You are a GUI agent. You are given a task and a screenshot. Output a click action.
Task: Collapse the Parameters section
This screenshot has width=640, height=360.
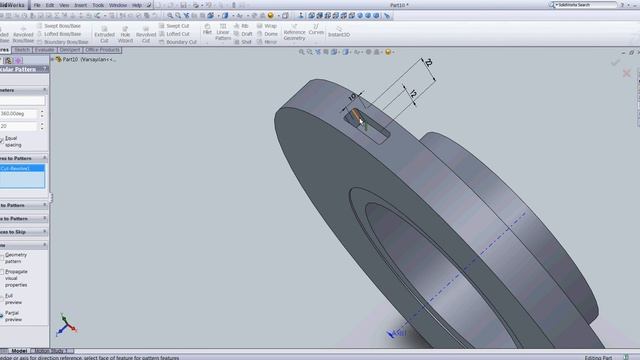pyautogui.click(x=44, y=90)
